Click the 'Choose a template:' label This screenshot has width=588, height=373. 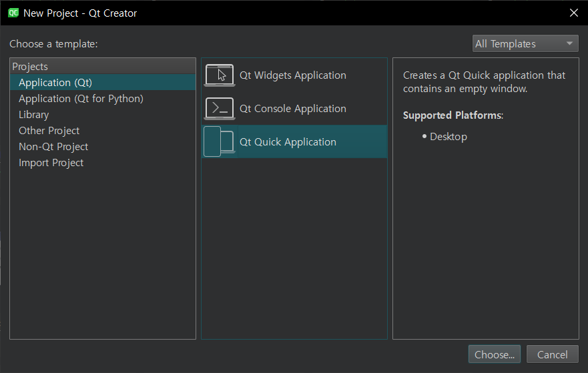(x=53, y=44)
